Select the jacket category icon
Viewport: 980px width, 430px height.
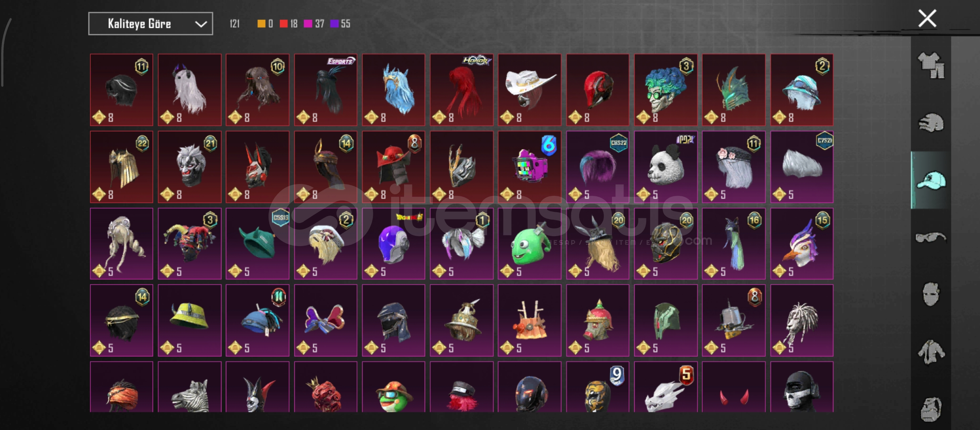[x=931, y=352]
